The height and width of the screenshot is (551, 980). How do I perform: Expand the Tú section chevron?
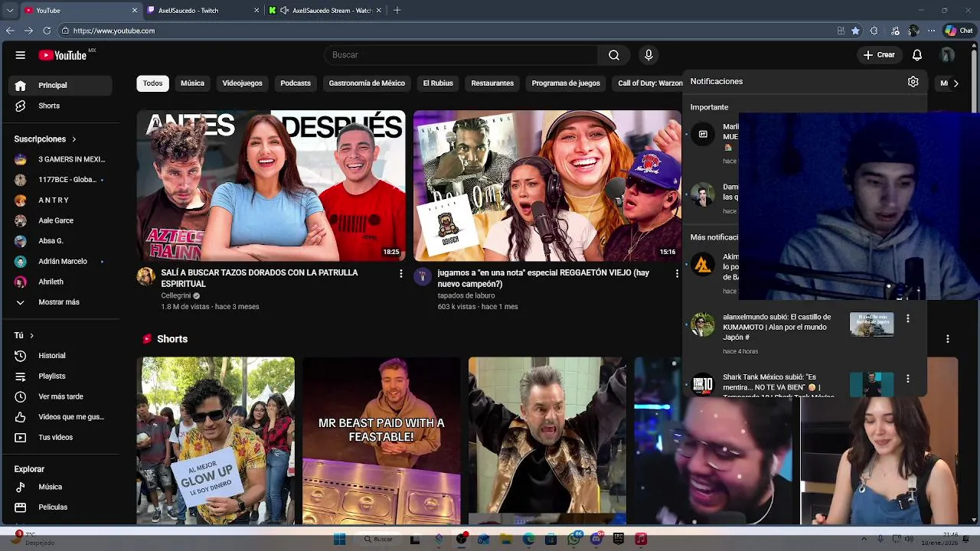click(31, 335)
